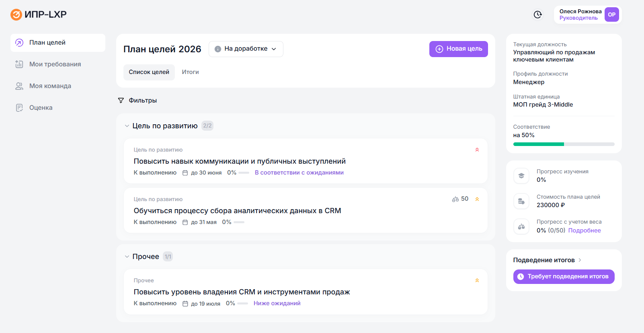644x333 pixels.
Task: Open the Подробнее link for weighted progress
Action: [584, 230]
